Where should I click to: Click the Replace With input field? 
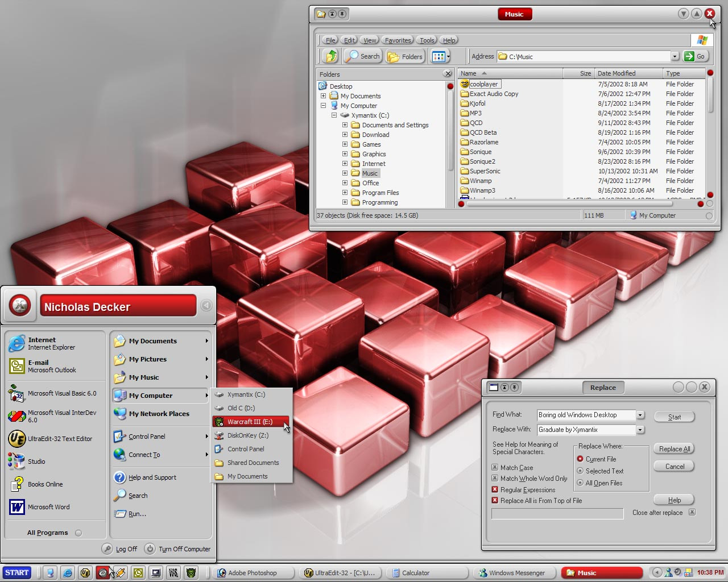pos(586,430)
